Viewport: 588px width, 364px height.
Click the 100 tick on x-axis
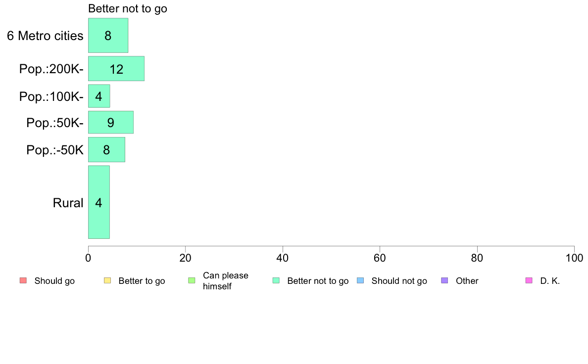pyautogui.click(x=574, y=258)
